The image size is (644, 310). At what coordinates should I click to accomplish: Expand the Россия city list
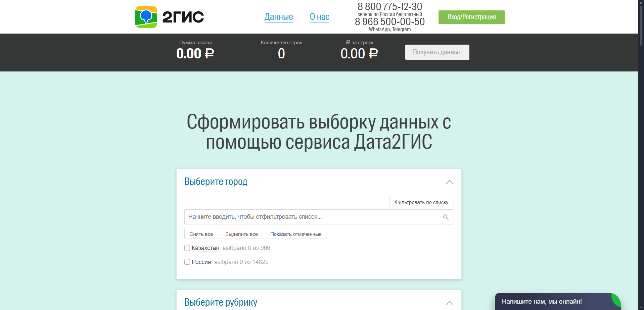tap(201, 262)
